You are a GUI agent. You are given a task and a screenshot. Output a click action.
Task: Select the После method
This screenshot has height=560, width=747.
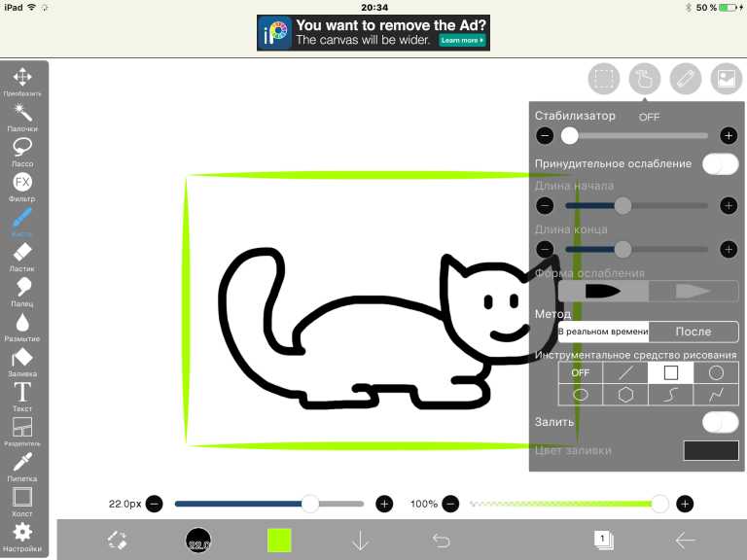pos(694,332)
